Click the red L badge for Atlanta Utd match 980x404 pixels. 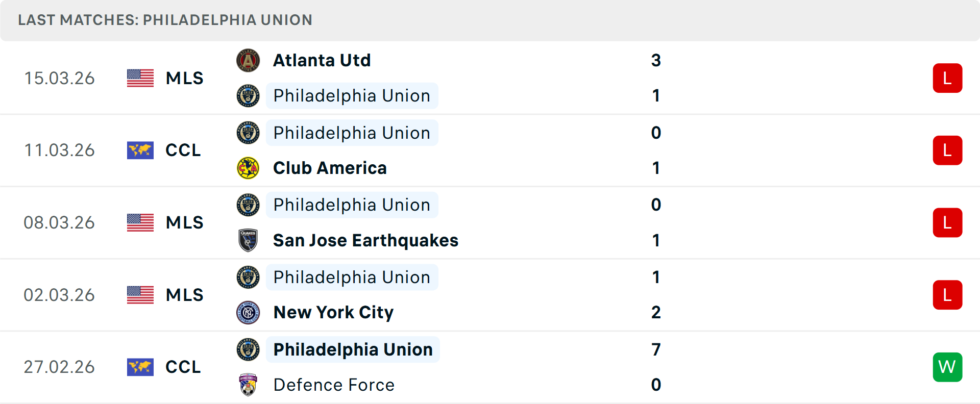pyautogui.click(x=947, y=78)
